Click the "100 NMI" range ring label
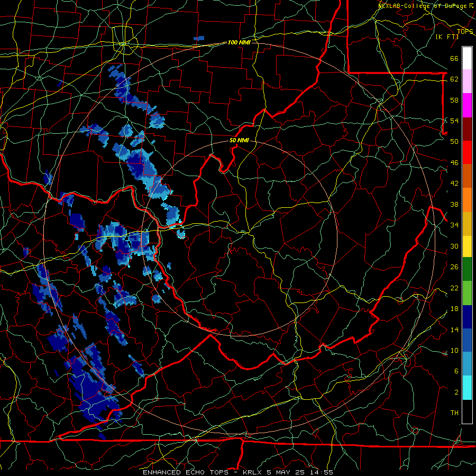 coord(239,42)
